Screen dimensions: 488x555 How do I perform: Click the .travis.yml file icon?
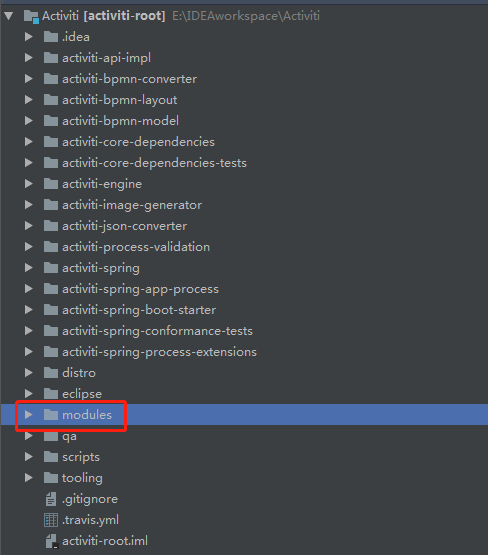pyautogui.click(x=51, y=520)
